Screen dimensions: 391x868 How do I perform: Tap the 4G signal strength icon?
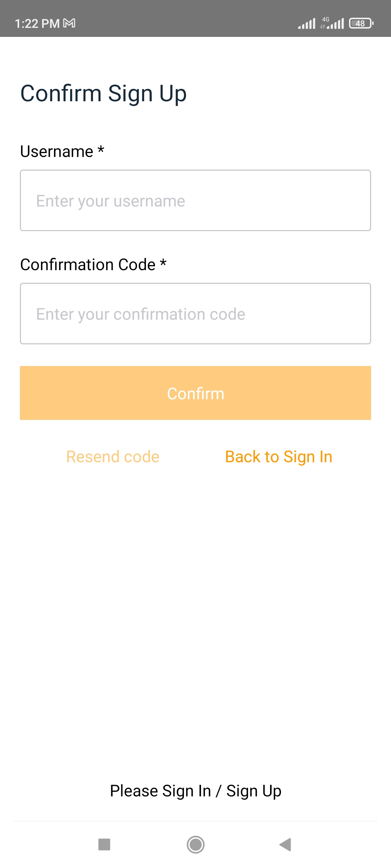[x=332, y=23]
